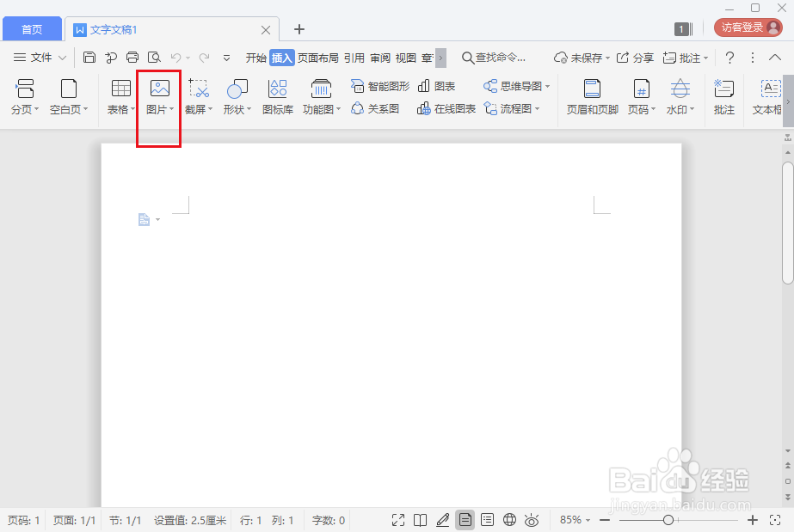794x532 pixels.
Task: Switch to web layout globe view
Action: [x=509, y=520]
